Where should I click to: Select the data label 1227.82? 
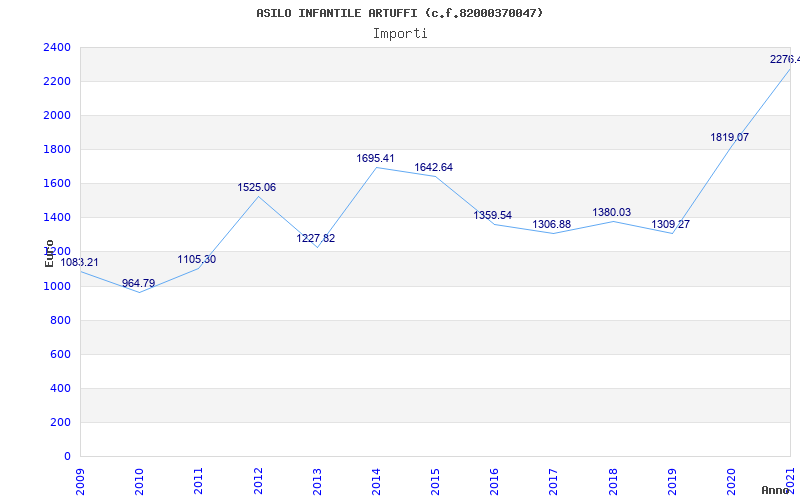pos(316,239)
